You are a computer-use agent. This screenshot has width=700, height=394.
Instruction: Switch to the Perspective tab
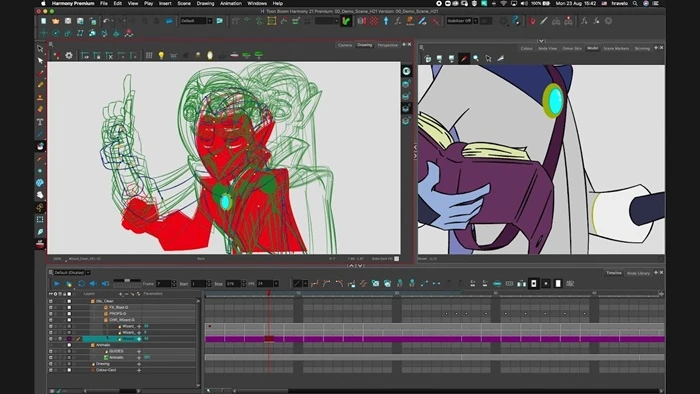click(388, 45)
